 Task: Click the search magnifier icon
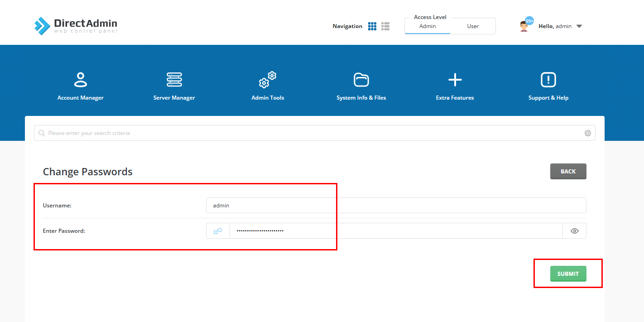coord(42,133)
